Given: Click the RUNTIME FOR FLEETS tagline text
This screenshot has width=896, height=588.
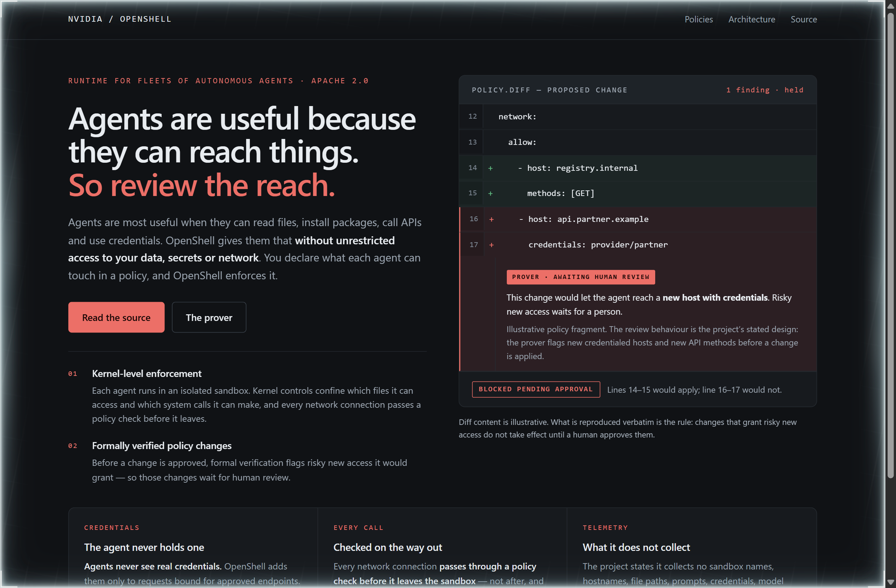Looking at the screenshot, I should coord(218,81).
